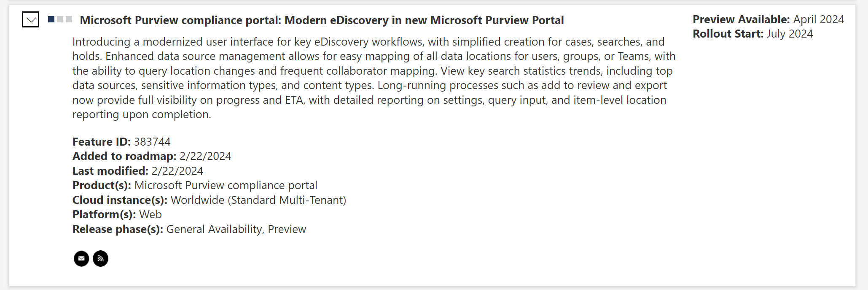
Task: Click the filled dark-blue status square
Action: pos(51,19)
